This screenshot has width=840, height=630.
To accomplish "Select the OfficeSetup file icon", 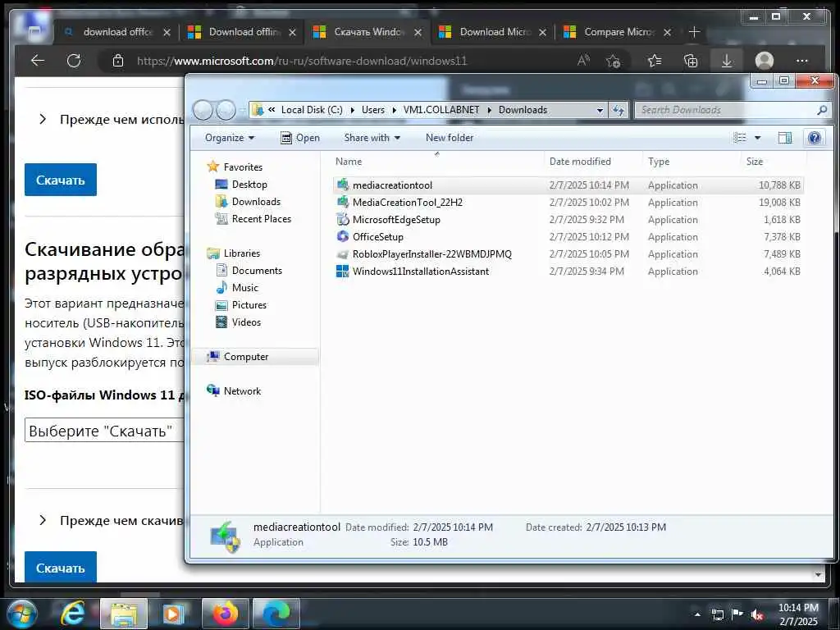I will point(343,236).
